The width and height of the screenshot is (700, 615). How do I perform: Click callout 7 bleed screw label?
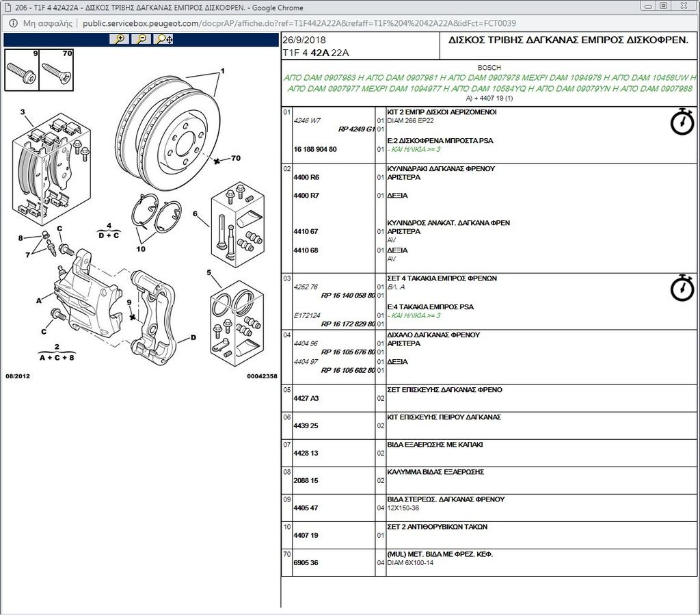click(27, 254)
